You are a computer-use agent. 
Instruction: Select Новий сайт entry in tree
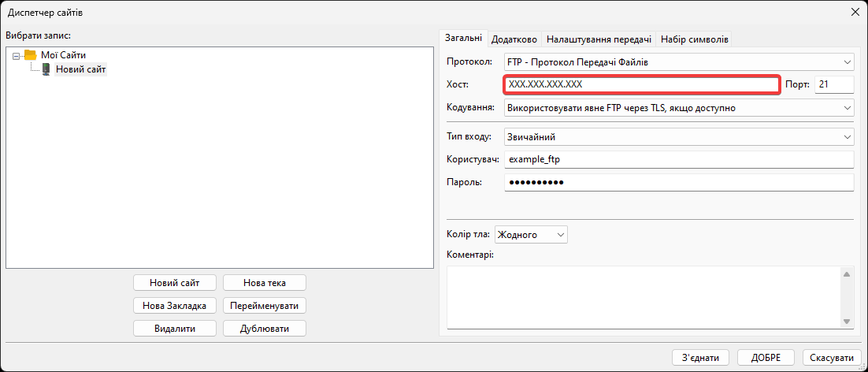tap(80, 69)
